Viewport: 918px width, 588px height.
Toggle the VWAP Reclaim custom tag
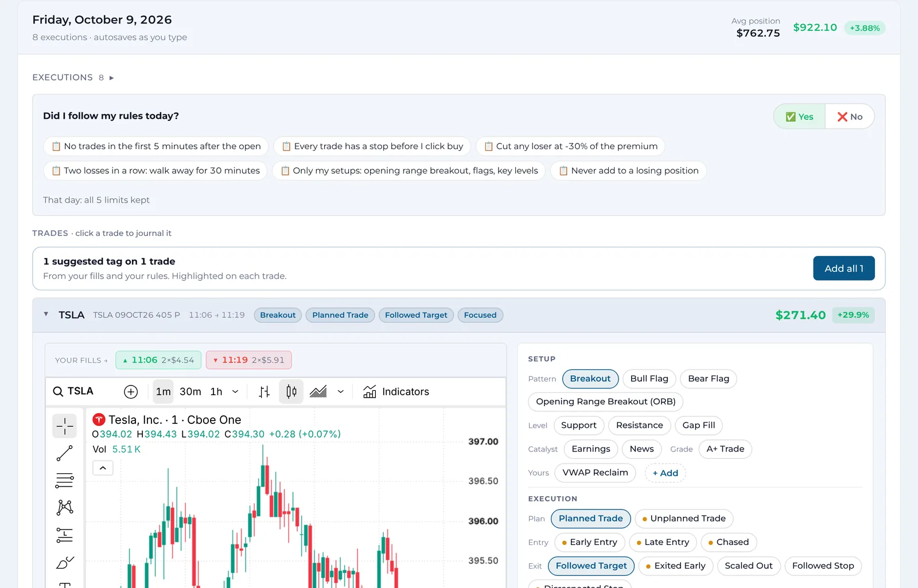(595, 473)
